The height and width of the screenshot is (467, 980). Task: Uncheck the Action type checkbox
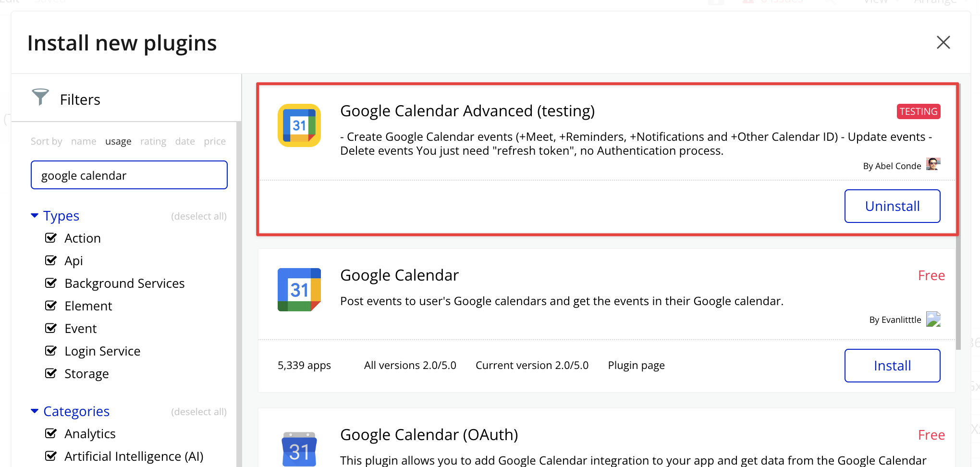(51, 238)
